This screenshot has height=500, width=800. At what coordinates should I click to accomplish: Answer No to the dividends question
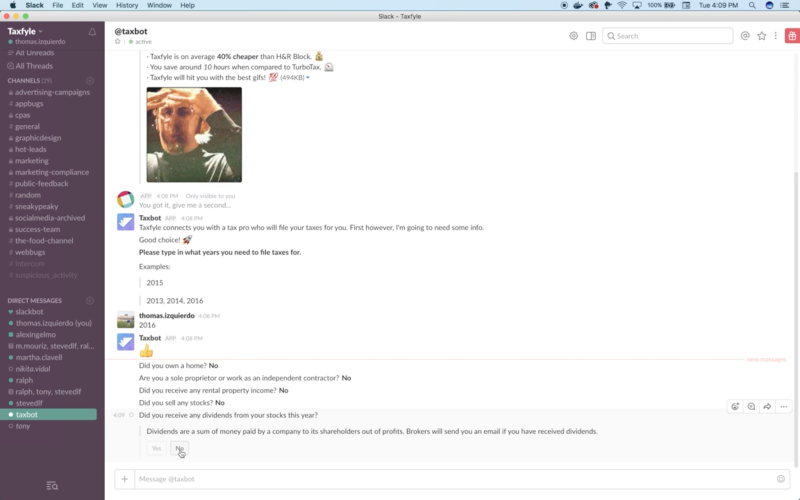180,448
